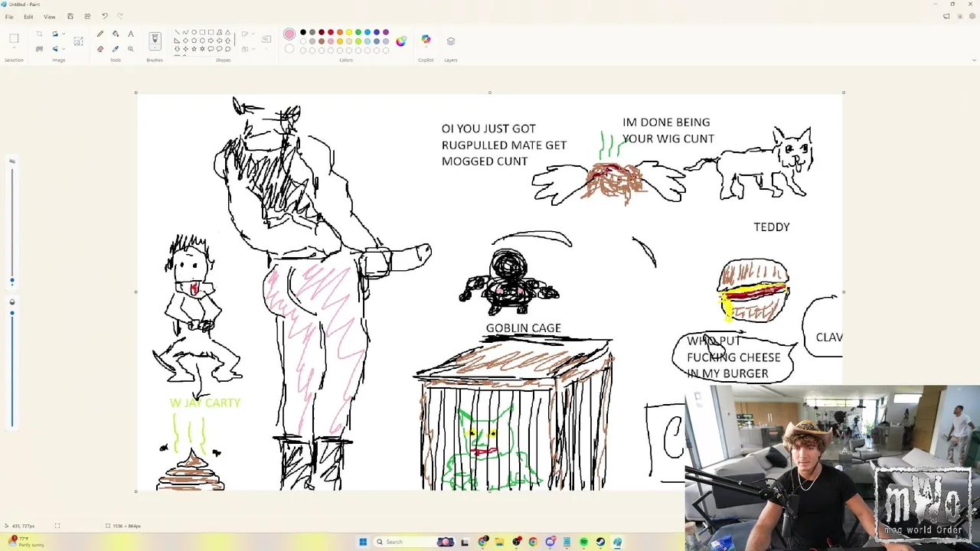Image resolution: width=980 pixels, height=551 pixels.
Task: Click the Share icon
Action: coord(87,16)
